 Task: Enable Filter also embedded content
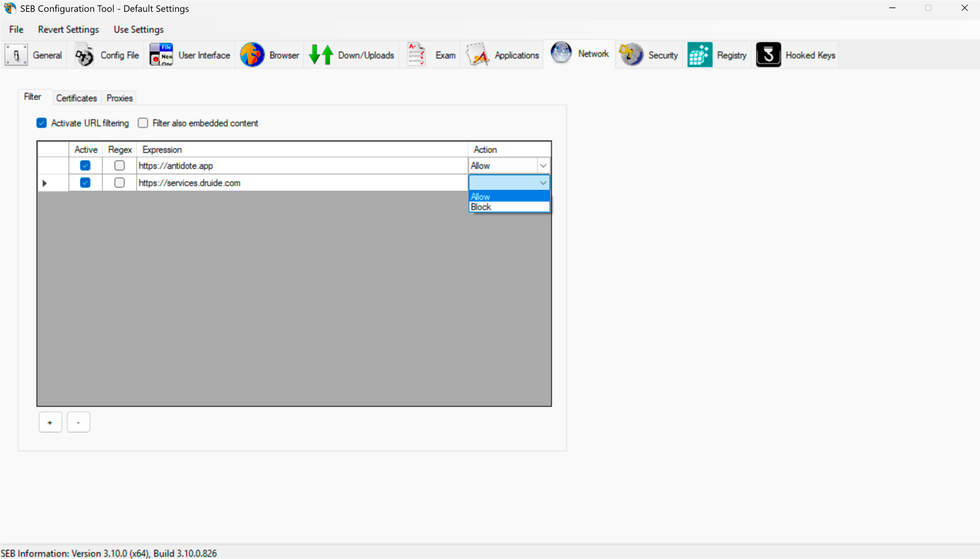click(x=143, y=123)
